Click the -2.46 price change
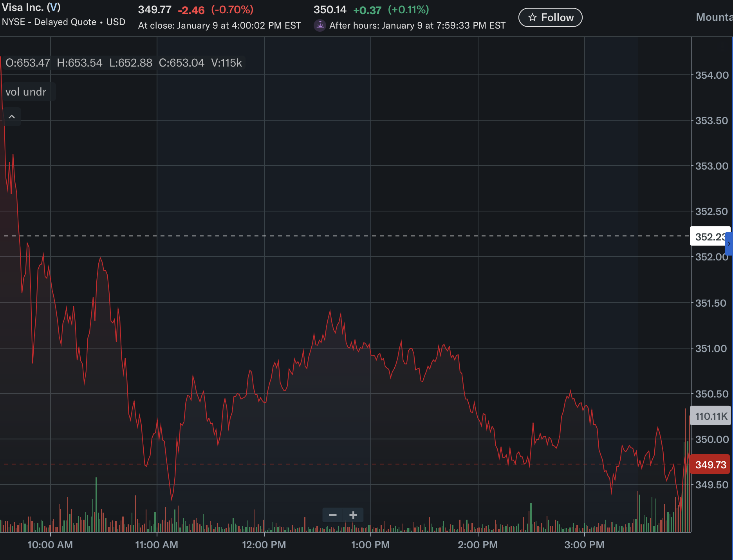 [191, 10]
